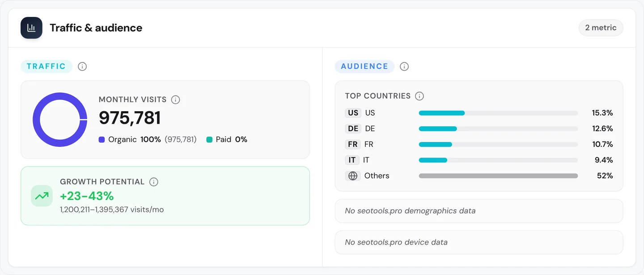Click the green trending-up growth icon
644x275 pixels.
click(42, 196)
